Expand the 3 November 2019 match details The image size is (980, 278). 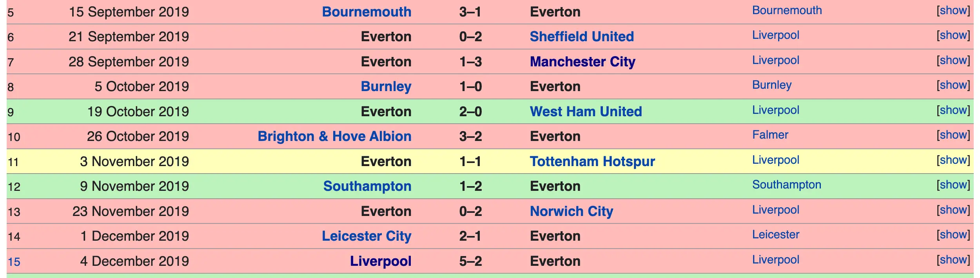point(953,160)
